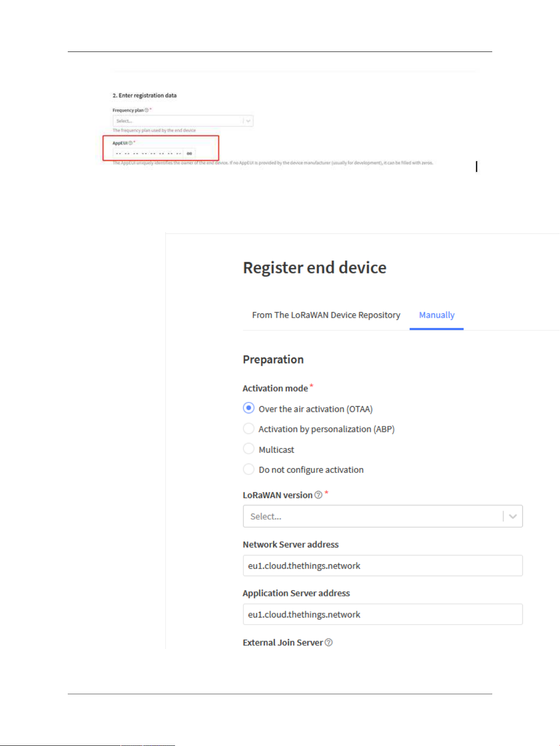Viewport: 560px width, 746px height.
Task: Switch to the Manually tab
Action: [437, 315]
